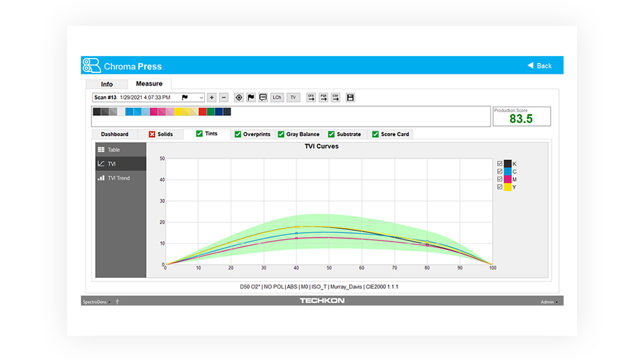The height and width of the screenshot is (361, 644).
Task: Click the plus button beside the scan selector
Action: pyautogui.click(x=212, y=97)
